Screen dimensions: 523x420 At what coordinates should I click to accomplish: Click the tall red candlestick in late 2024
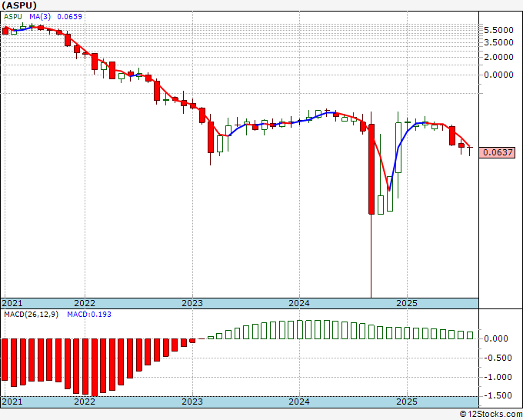click(371, 169)
